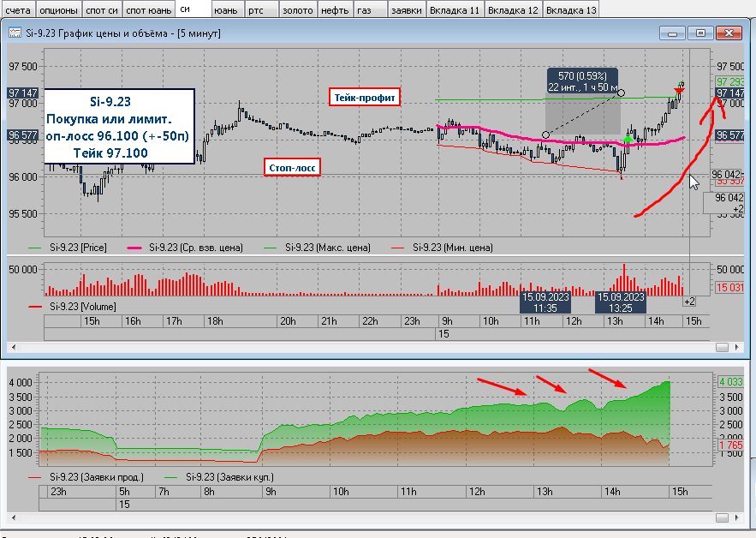Click the price chart horizontal scrollbar thumb
Image resolution: width=756 pixels, height=538 pixels.
click(722, 348)
